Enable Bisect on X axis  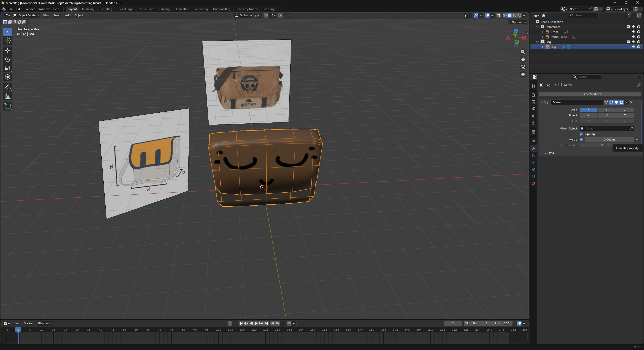click(588, 115)
